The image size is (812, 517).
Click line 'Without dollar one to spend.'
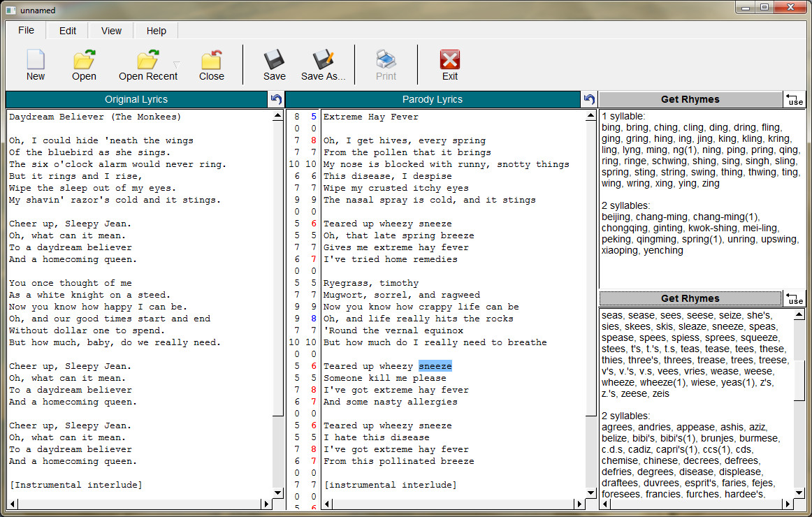[87, 330]
